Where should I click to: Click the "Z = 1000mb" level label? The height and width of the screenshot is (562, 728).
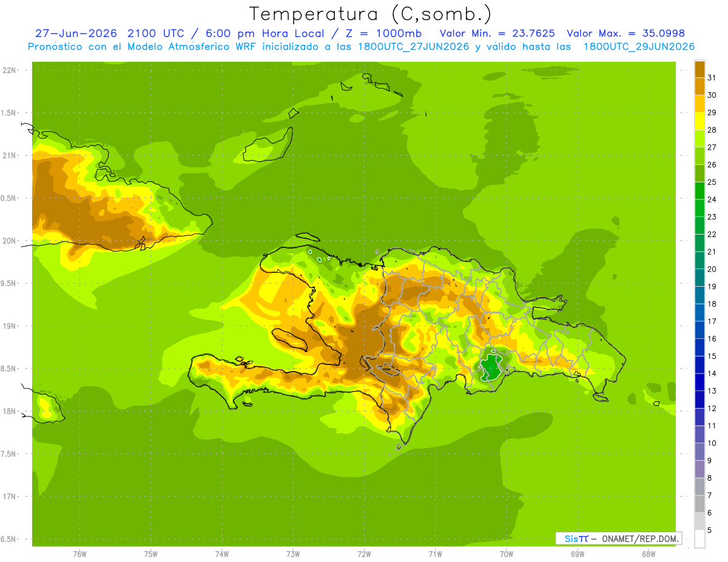point(383,33)
